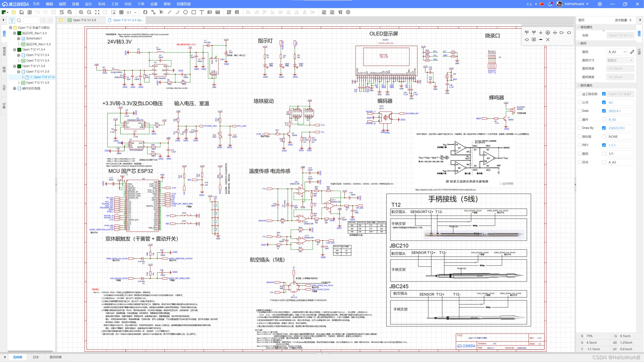This screenshot has width=644, height=362.
Task: Place the +5V power symbol
Action: pyautogui.click(x=534, y=33)
